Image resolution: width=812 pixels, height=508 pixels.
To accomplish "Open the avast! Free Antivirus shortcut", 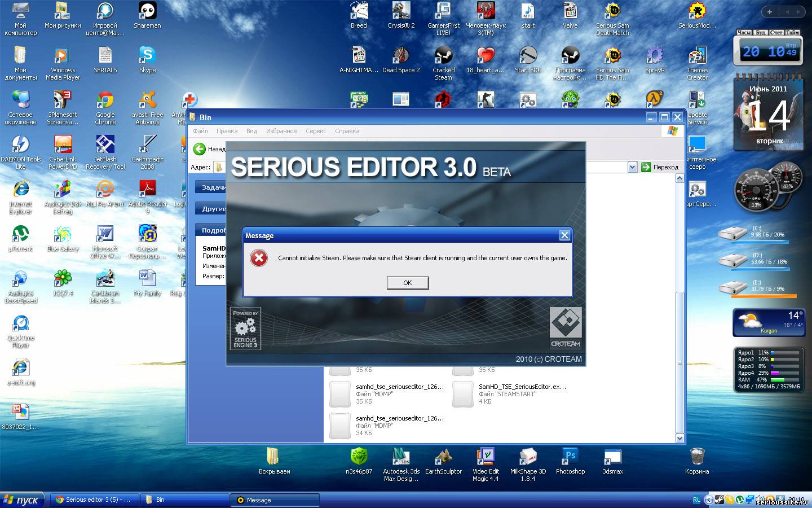I will tap(147, 108).
